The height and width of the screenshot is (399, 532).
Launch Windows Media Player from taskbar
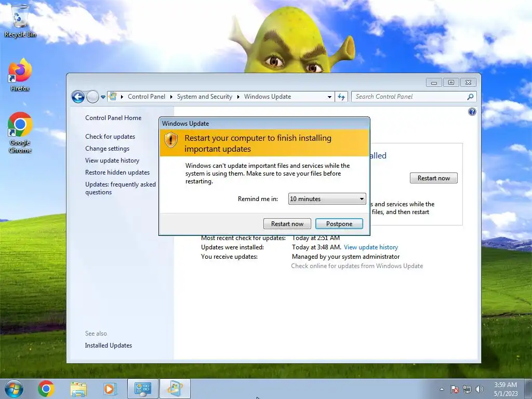point(110,389)
